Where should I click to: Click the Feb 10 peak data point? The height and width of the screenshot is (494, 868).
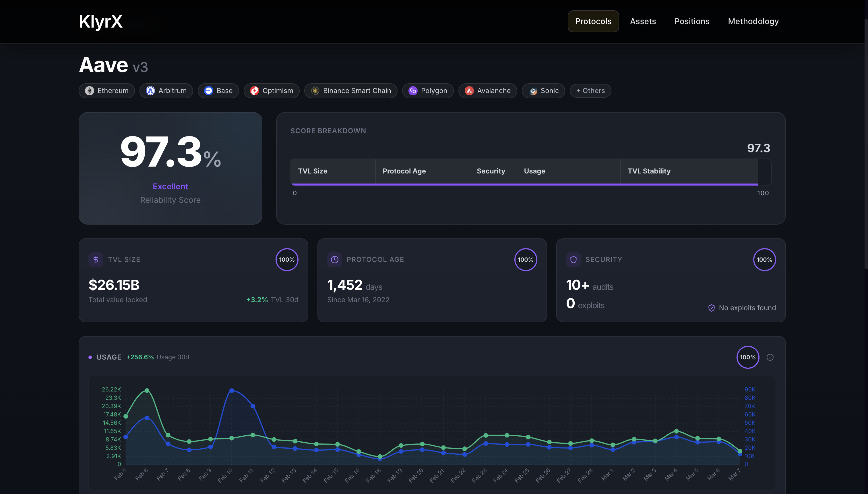232,391
